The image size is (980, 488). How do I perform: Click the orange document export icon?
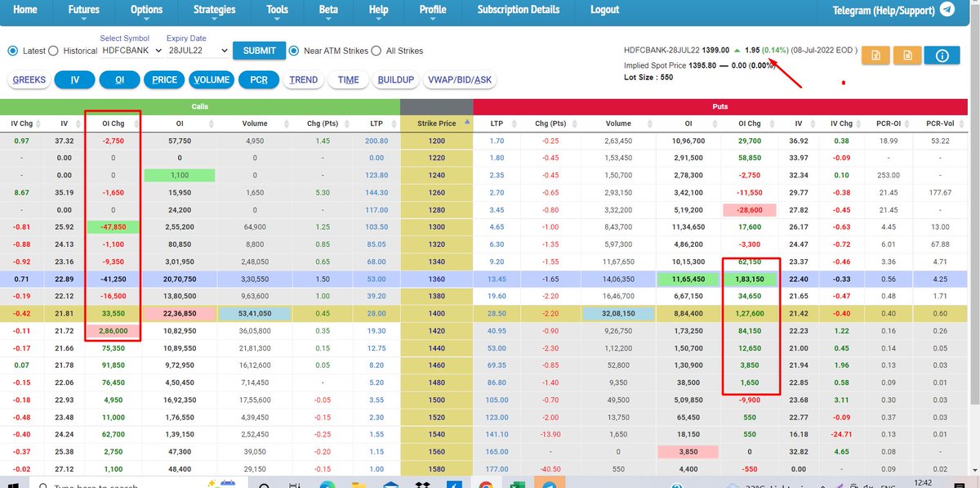[x=906, y=56]
